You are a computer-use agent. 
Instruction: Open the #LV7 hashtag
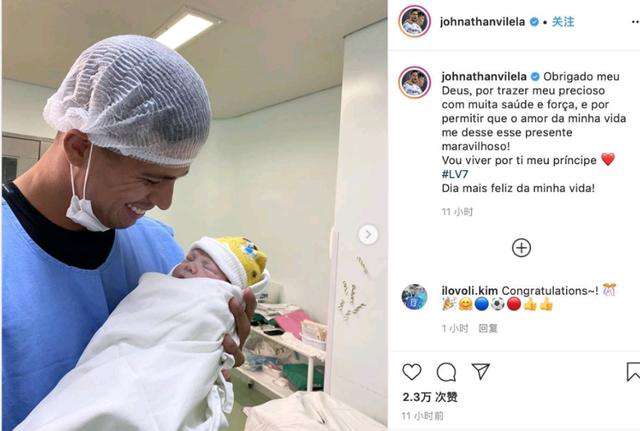[455, 174]
